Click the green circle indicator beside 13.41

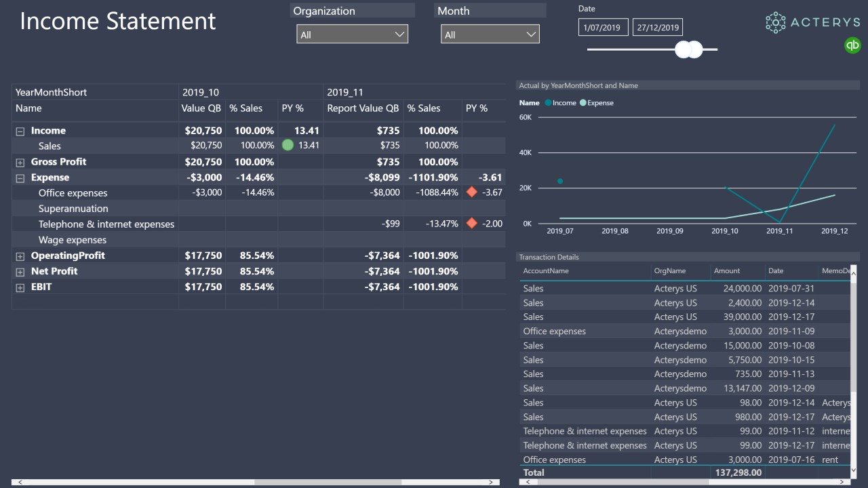[288, 145]
